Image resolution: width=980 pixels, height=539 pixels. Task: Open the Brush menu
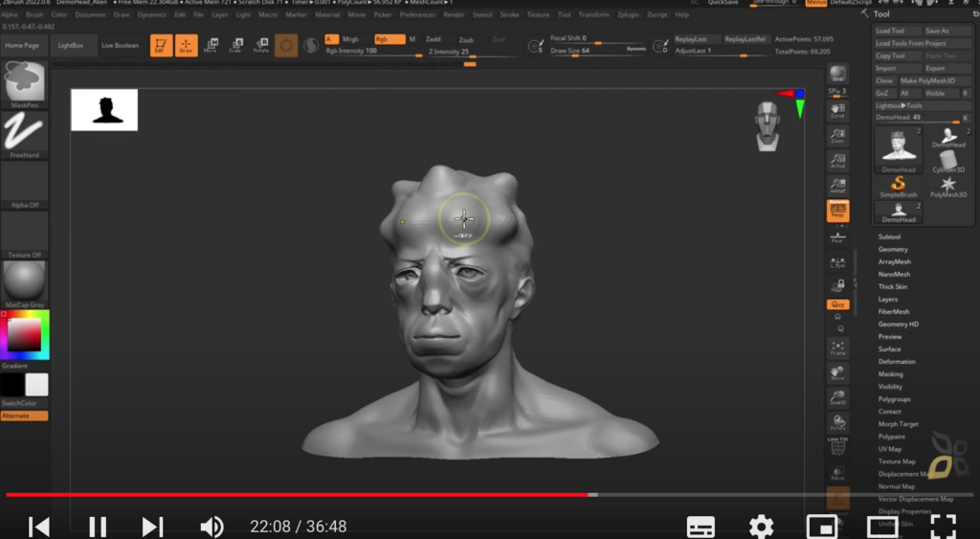(x=34, y=14)
